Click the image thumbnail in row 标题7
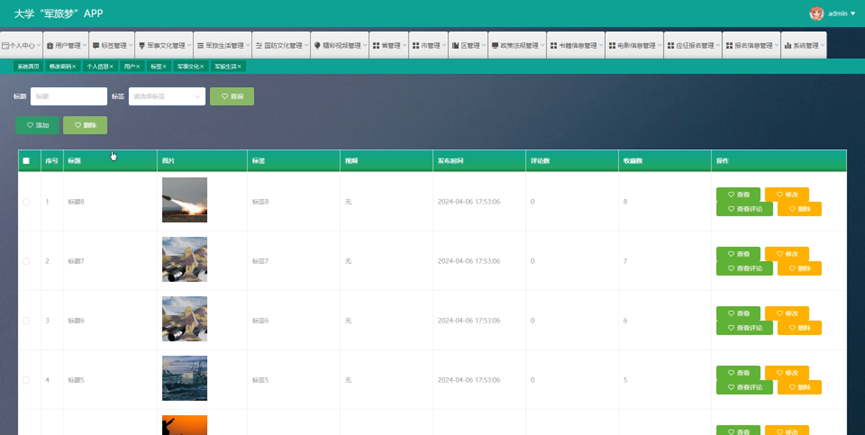Screen dimensions: 865x435 184,259
